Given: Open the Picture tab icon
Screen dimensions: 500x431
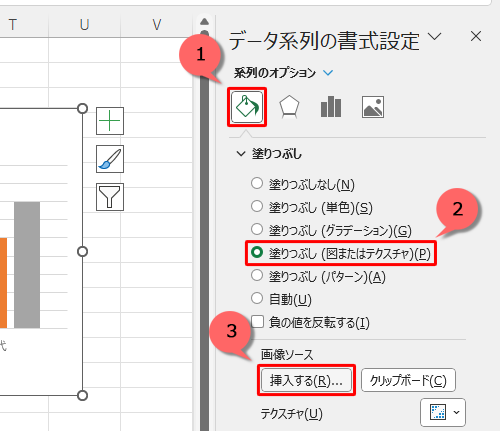Looking at the screenshot, I should coord(373,107).
